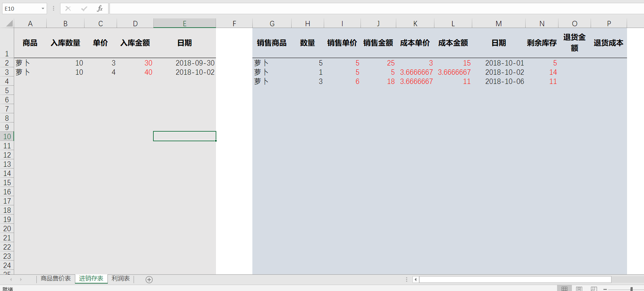The height and width of the screenshot is (291, 644).
Task: Click the 剩余库存 cell showing 14
Action: [x=542, y=72]
